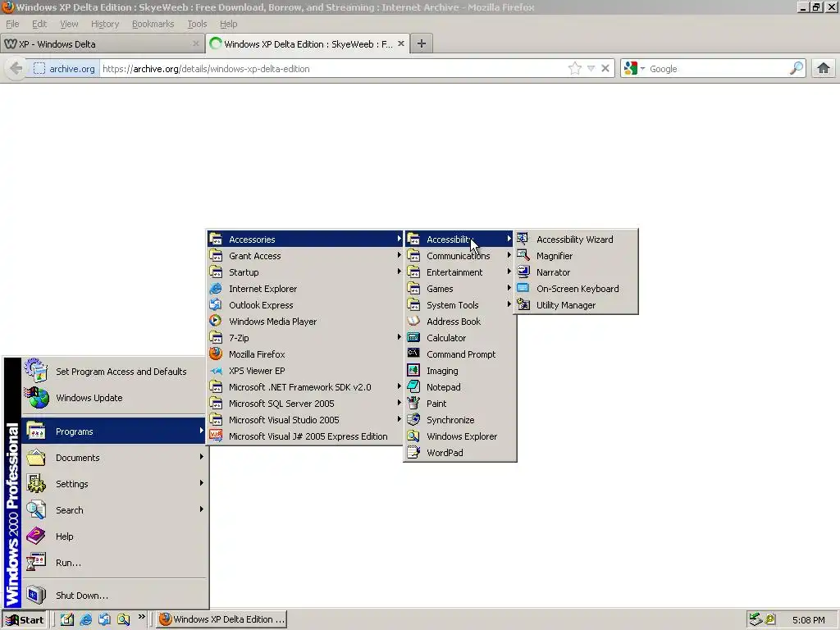
Task: Open Mozilla Firefox from Programs menu
Action: pos(305,354)
